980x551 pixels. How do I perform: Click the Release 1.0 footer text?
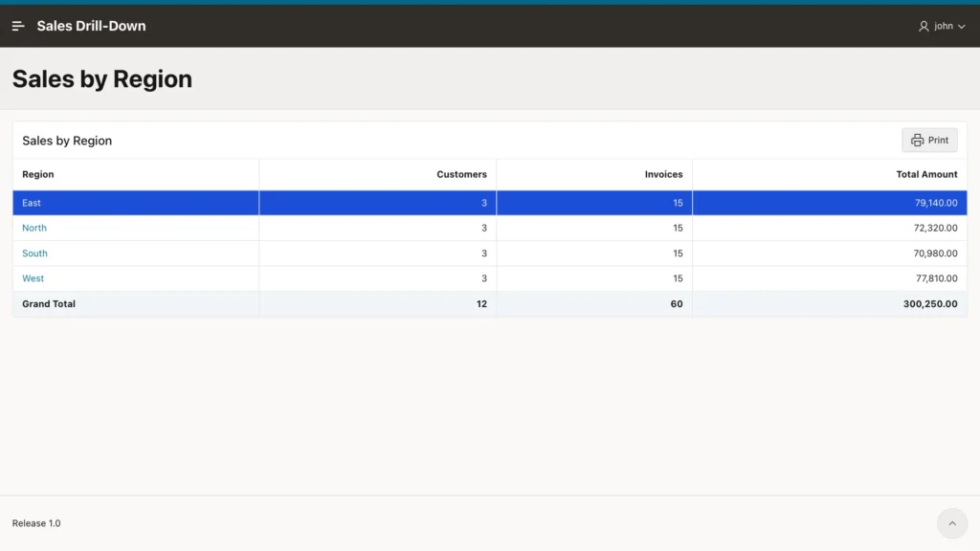[x=36, y=523]
